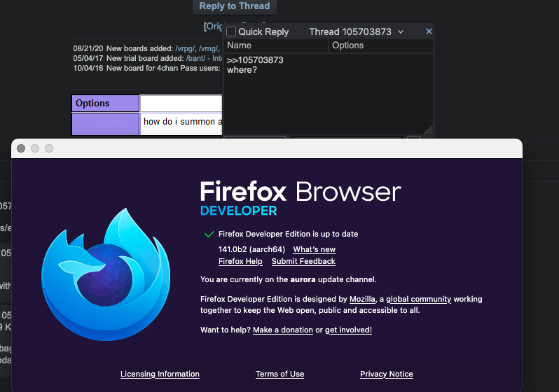Open the /vmg/ board link
Image resolution: width=559 pixels, height=392 pixels.
coord(208,48)
